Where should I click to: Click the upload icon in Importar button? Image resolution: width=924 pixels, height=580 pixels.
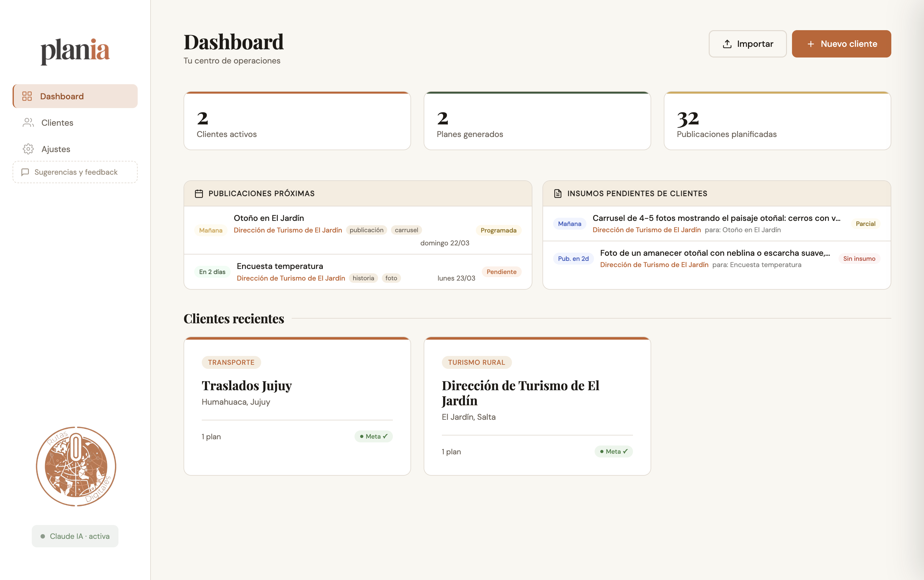pyautogui.click(x=727, y=44)
